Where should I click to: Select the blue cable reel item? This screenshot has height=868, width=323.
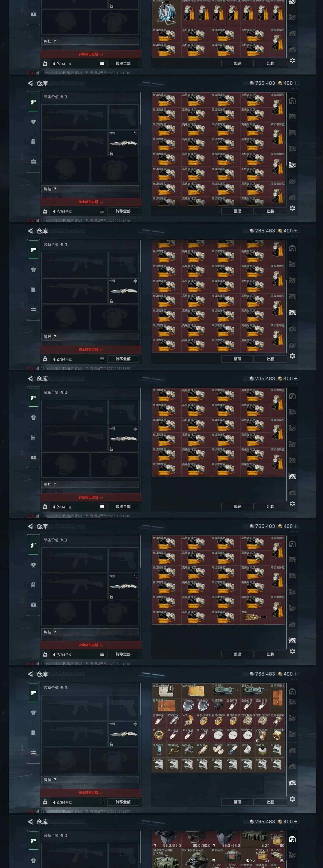point(167,14)
